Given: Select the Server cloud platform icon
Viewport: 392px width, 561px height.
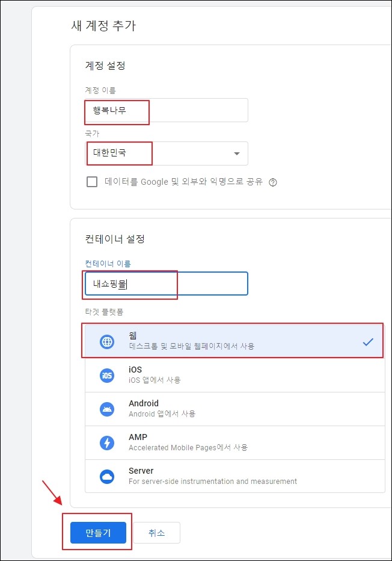Looking at the screenshot, I should [106, 476].
